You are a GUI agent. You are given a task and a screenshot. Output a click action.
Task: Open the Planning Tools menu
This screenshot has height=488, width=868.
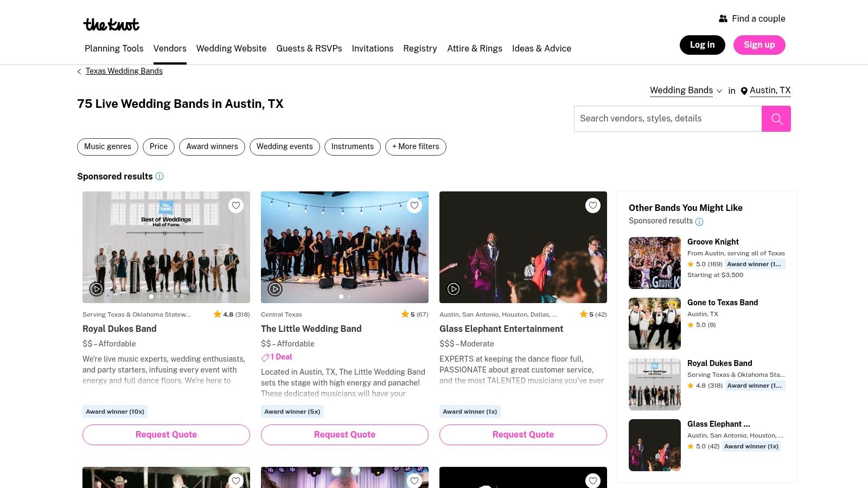[114, 48]
